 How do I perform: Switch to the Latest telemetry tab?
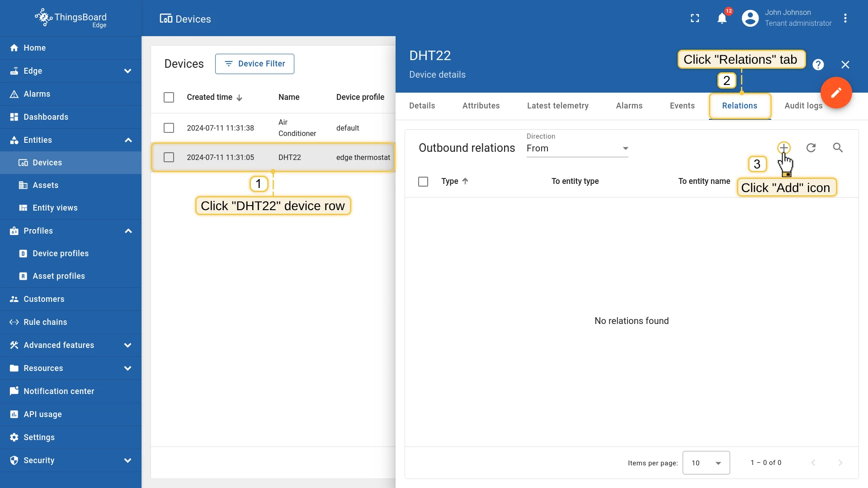(x=558, y=106)
